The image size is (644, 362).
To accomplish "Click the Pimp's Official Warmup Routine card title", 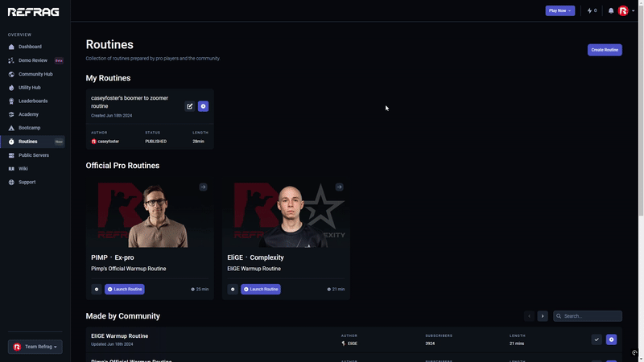I will (x=129, y=269).
